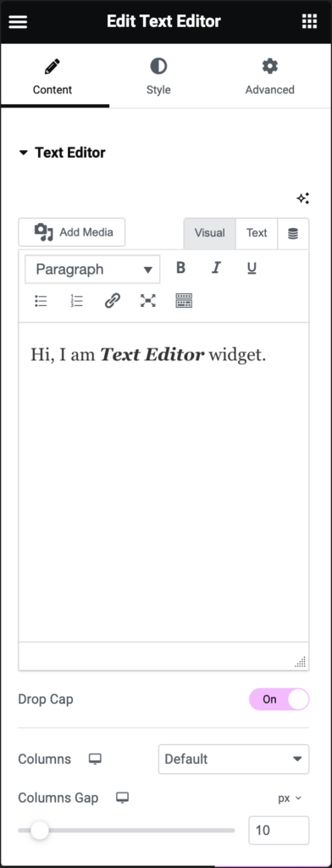Click the Add Media button
Viewport: 332px width, 868px height.
pyautogui.click(x=72, y=232)
